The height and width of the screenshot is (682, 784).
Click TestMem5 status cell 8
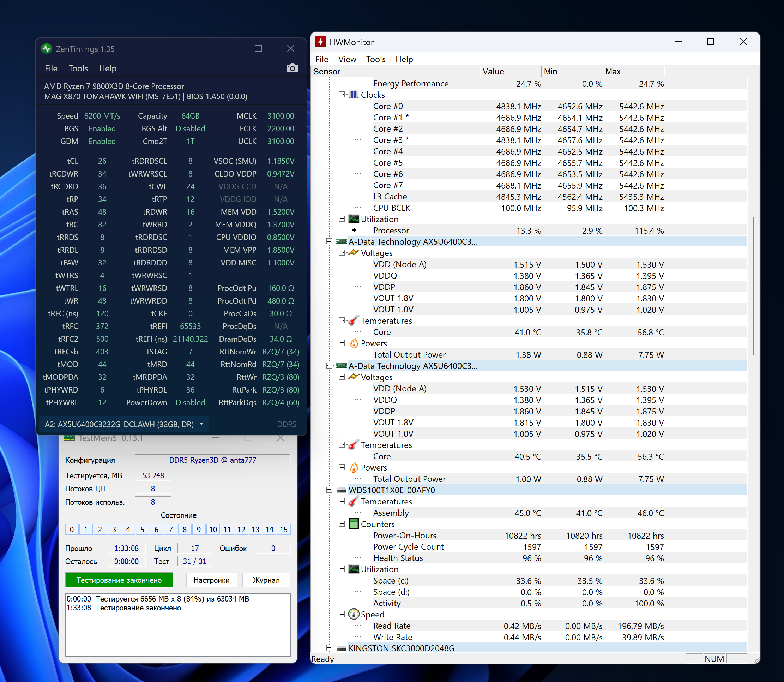point(185,530)
